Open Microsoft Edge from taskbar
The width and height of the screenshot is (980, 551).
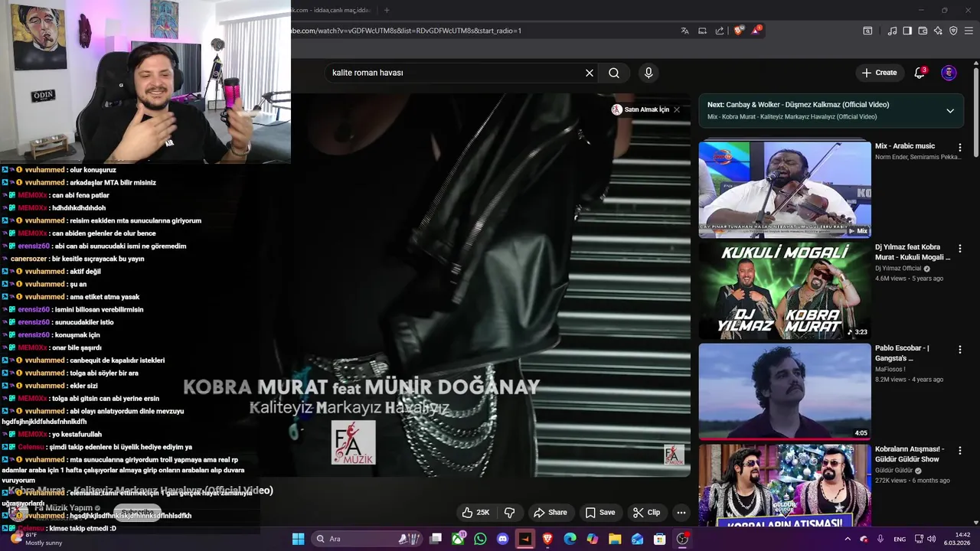click(570, 539)
